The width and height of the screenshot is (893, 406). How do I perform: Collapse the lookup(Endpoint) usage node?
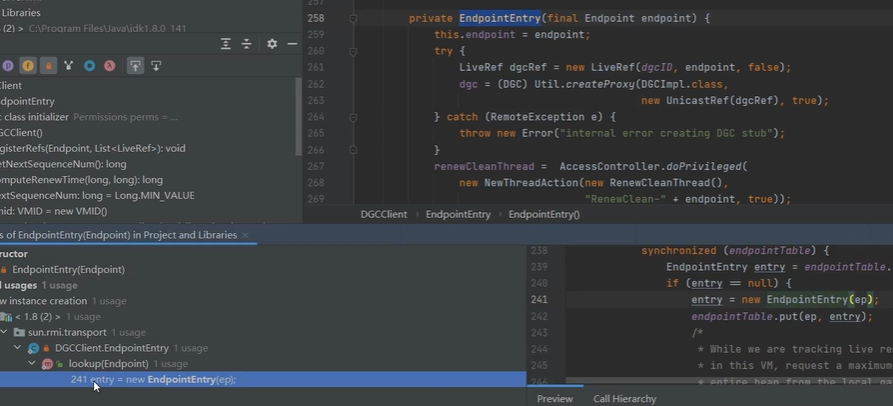(32, 363)
